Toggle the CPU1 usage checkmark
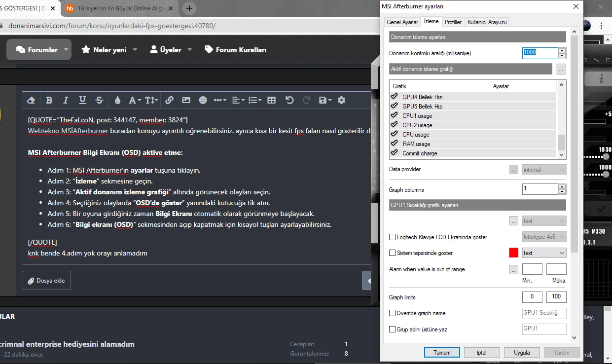The height and width of the screenshot is (364, 612). coord(394,115)
